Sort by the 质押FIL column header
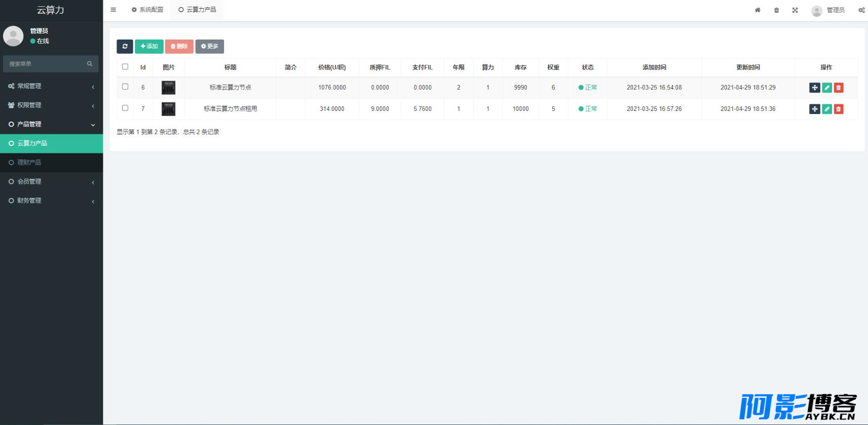Viewport: 868px width, 425px height. point(380,67)
